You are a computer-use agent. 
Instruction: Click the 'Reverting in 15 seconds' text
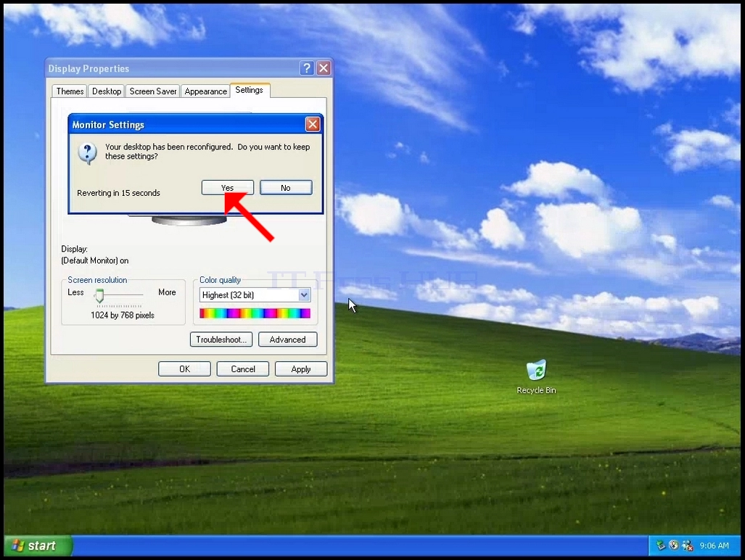(118, 193)
